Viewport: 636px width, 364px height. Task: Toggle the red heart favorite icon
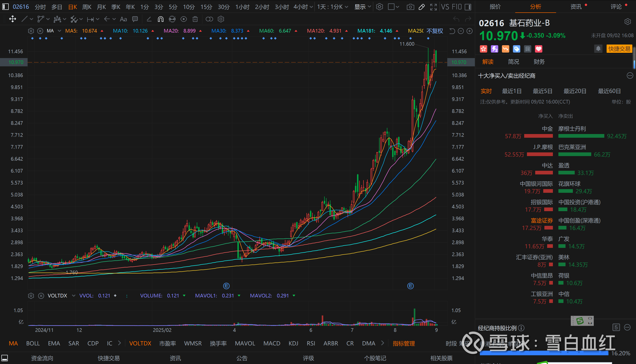[538, 49]
